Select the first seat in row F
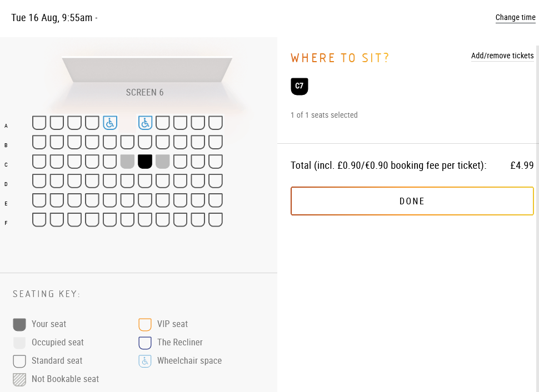 pos(39,220)
